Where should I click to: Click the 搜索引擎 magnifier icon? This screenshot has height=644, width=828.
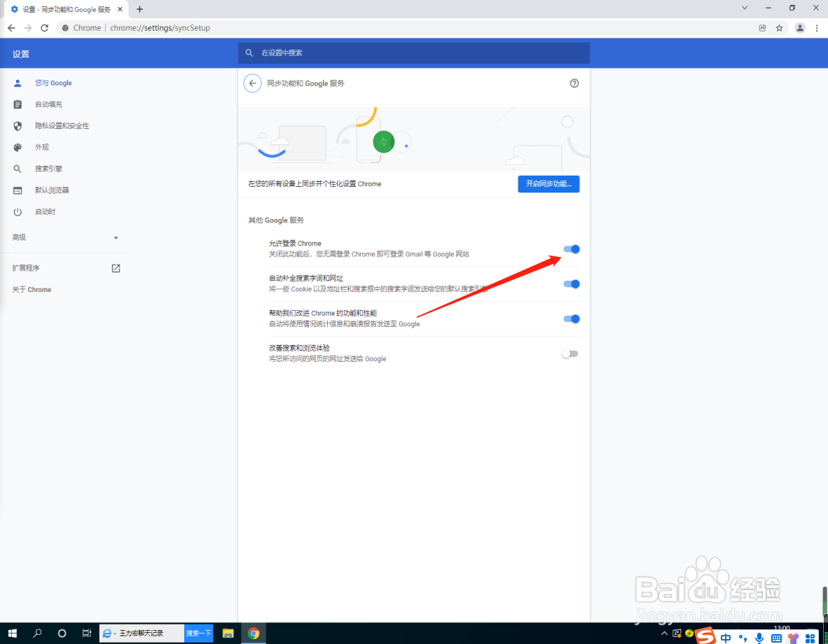(x=17, y=168)
